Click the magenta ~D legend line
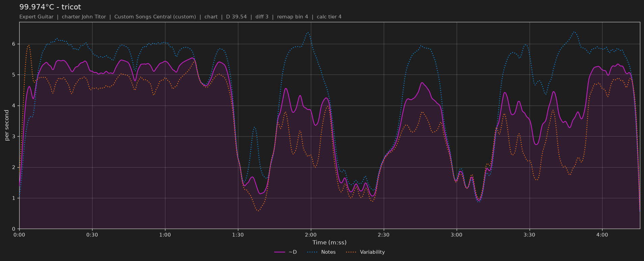The image size is (644, 261). pyautogui.click(x=280, y=252)
